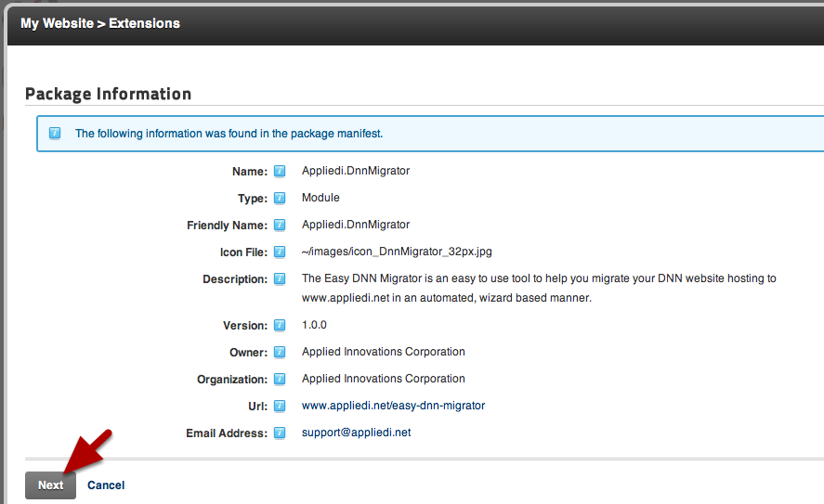Click the 'My Website > Extensions' title
The image size is (824, 504).
point(100,23)
